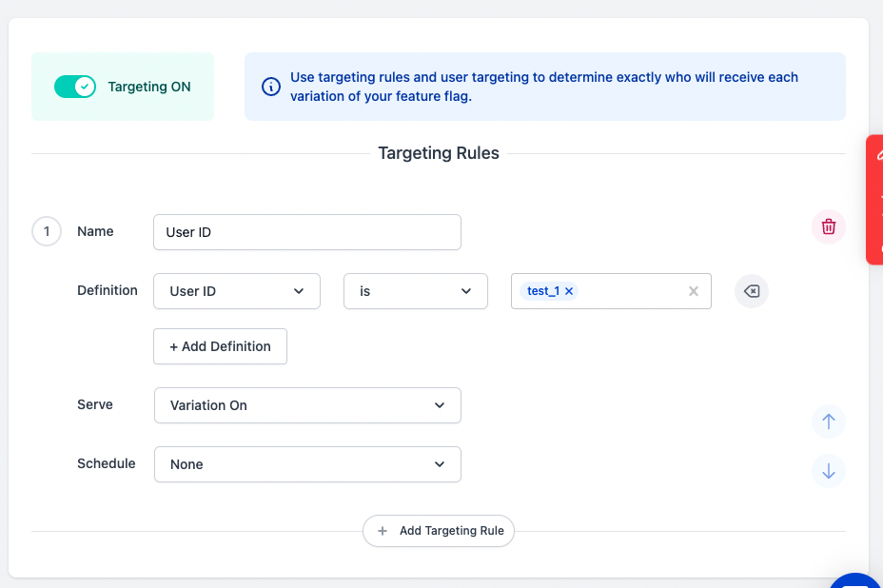
Task: Open the red side tab on the right edge
Action: [x=875, y=200]
